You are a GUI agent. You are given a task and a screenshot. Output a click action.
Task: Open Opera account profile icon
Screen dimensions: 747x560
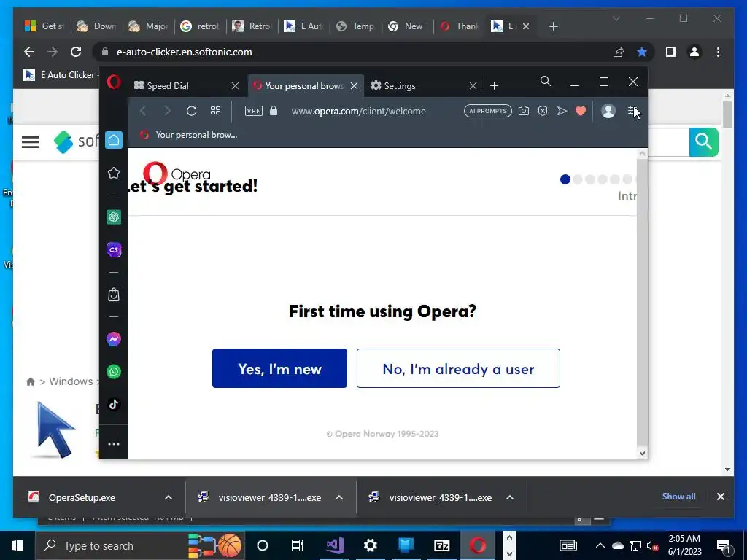pos(608,111)
